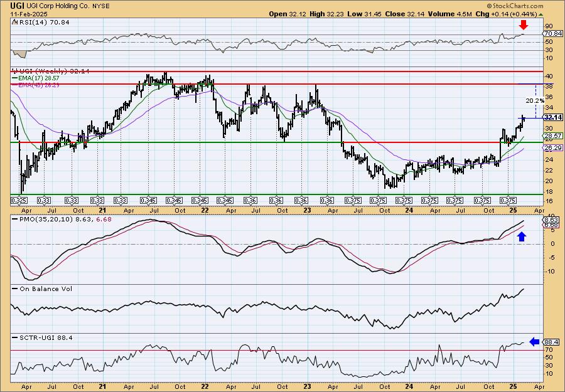This screenshot has height=392, width=565.
Task: Click the 90 level on RSI axis
Action: 549,26
